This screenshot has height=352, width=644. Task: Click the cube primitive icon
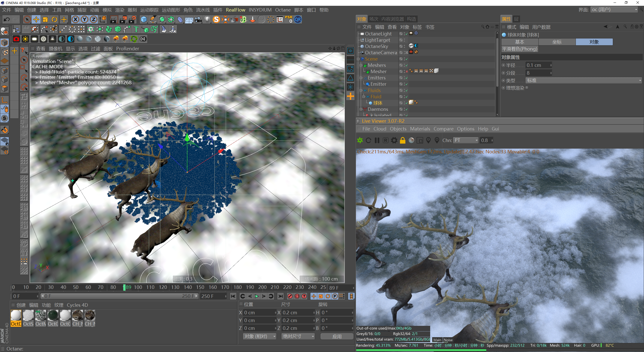[144, 19]
